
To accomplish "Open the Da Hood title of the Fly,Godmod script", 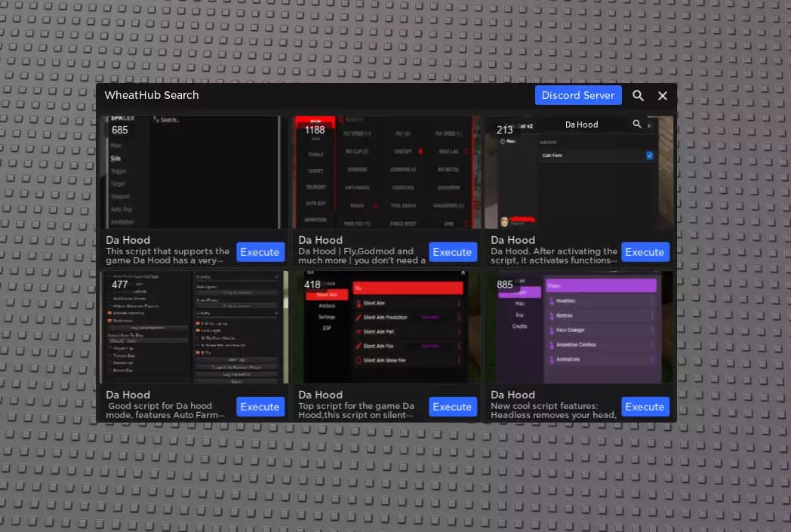I will click(319, 239).
